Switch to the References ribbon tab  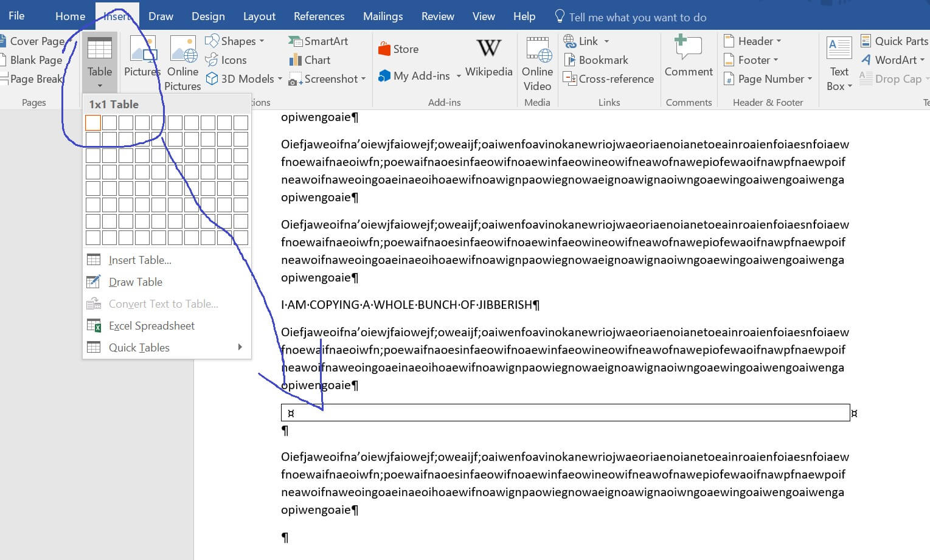point(319,16)
